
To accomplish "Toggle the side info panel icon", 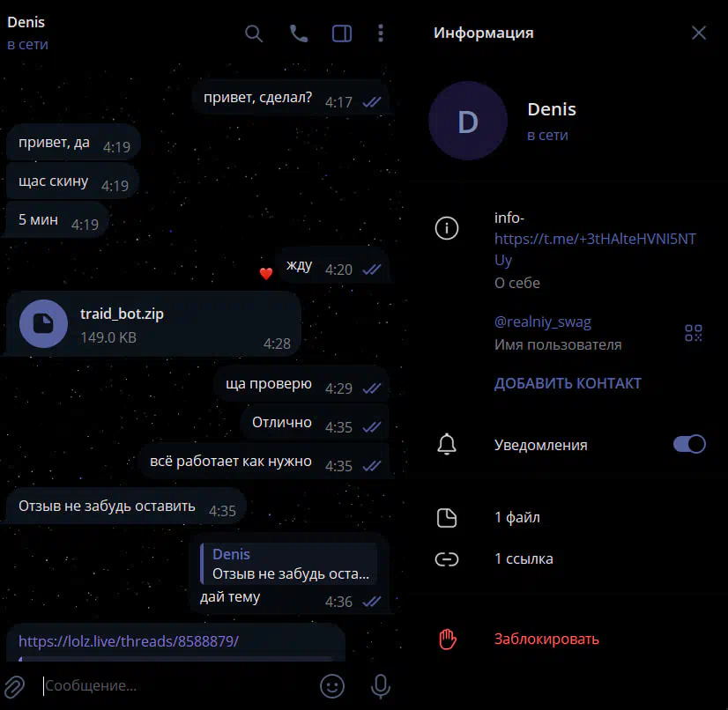I will click(x=342, y=33).
